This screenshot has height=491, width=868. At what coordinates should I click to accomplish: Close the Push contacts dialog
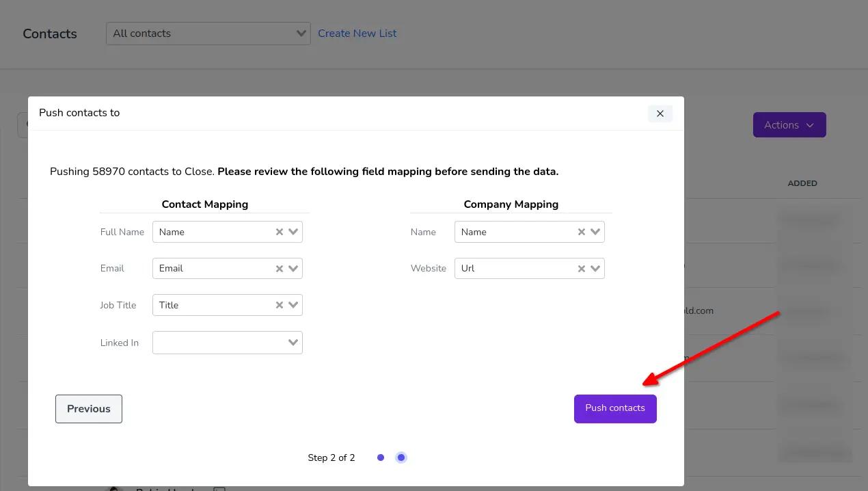pyautogui.click(x=660, y=114)
